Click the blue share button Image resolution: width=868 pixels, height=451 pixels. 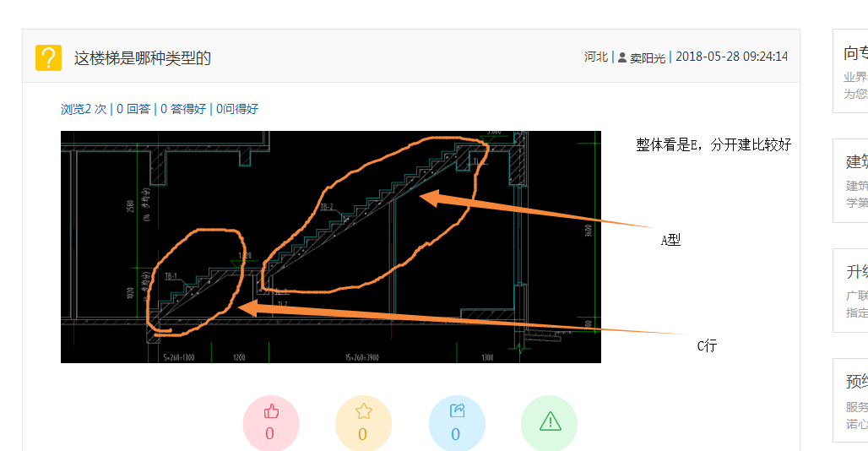point(457,423)
